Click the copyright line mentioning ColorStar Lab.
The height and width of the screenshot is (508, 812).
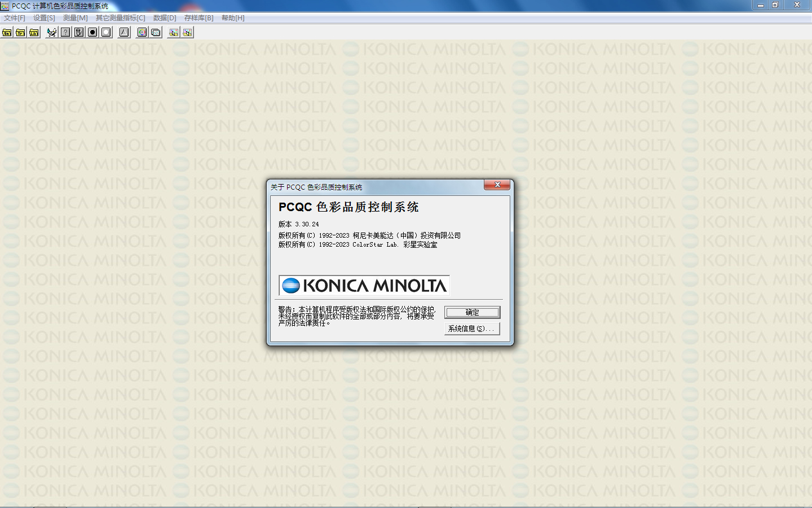pos(358,244)
